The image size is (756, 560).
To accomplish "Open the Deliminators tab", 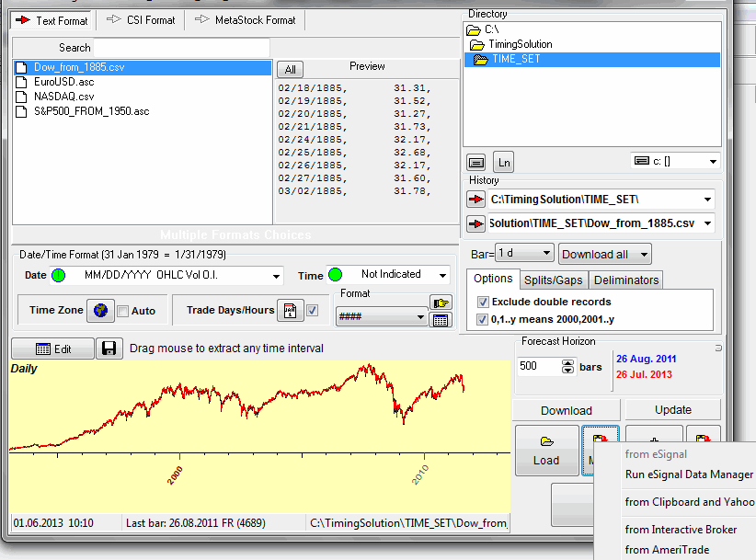I will 625,280.
